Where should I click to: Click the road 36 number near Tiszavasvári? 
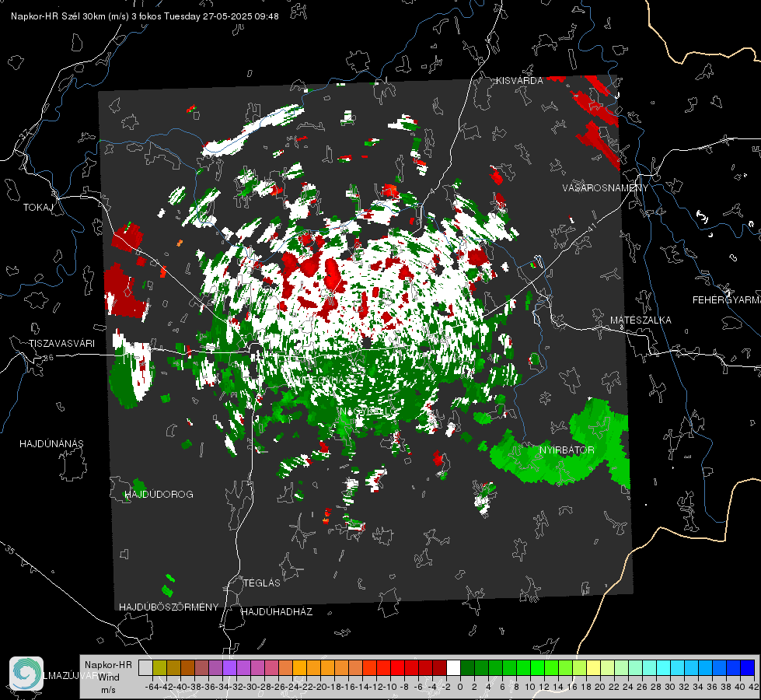point(48,358)
